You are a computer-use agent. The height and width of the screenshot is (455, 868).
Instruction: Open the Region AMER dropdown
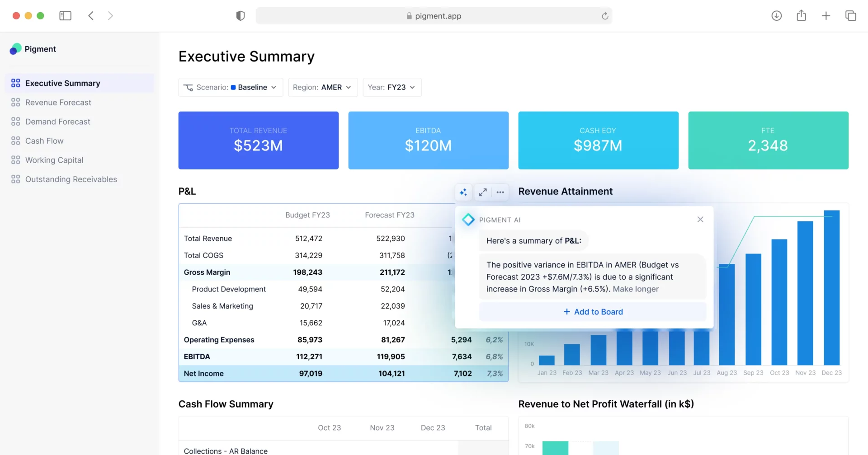322,88
